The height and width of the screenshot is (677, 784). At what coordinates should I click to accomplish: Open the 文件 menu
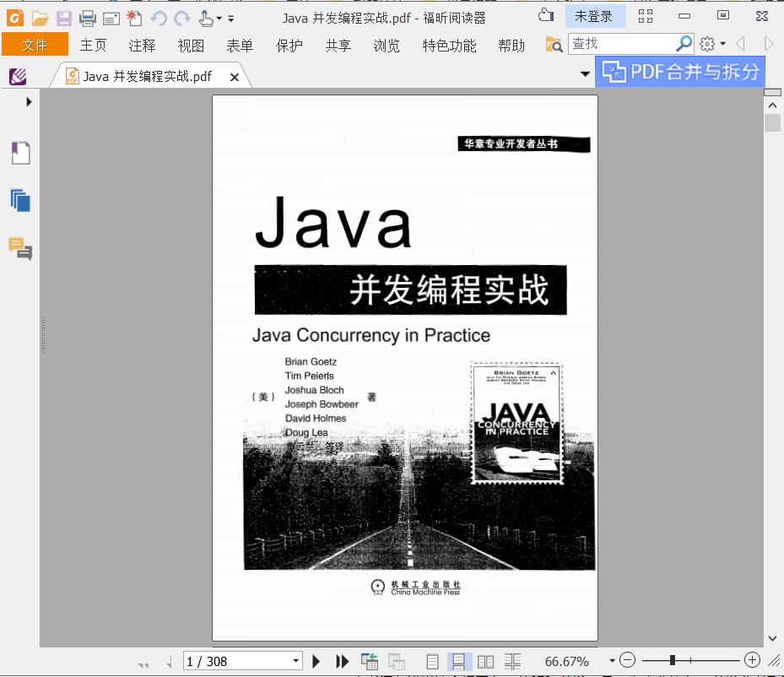coord(35,45)
